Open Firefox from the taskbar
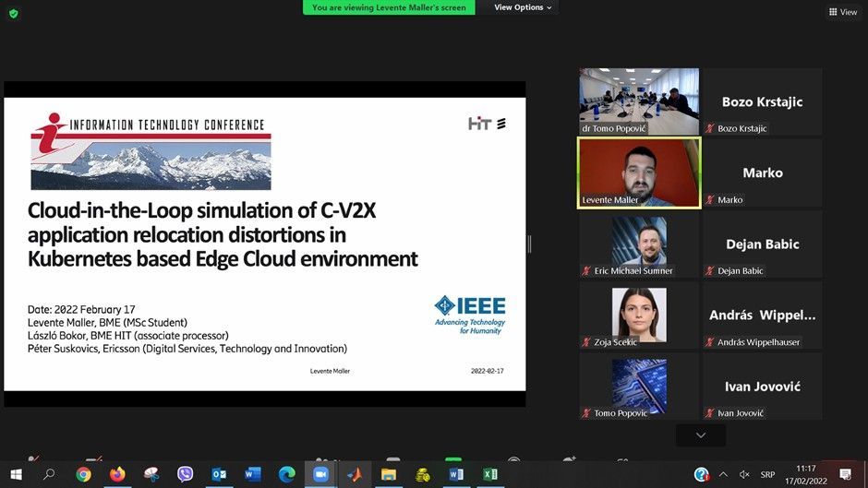 tap(117, 474)
